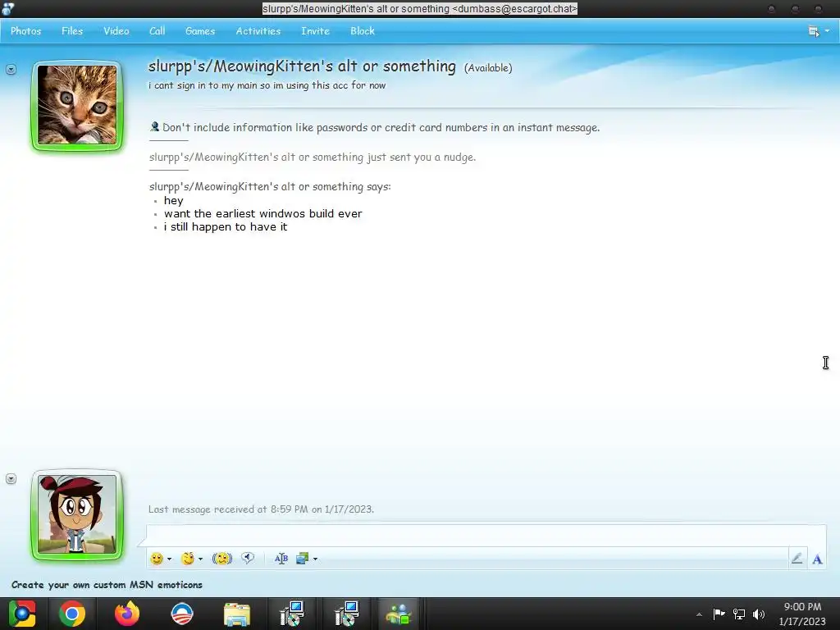
Task: Click the kitten display picture
Action: [x=77, y=105]
